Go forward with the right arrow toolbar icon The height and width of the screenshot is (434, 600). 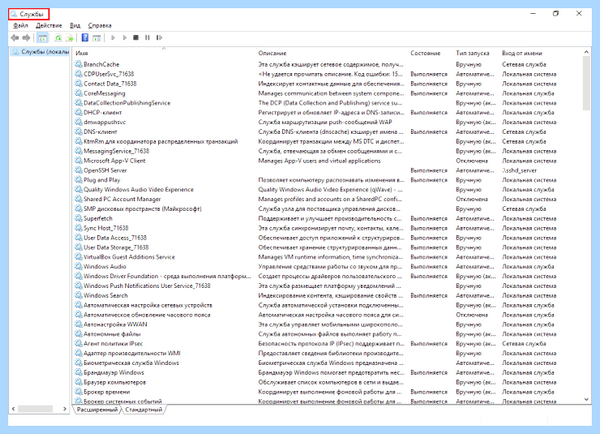point(26,38)
